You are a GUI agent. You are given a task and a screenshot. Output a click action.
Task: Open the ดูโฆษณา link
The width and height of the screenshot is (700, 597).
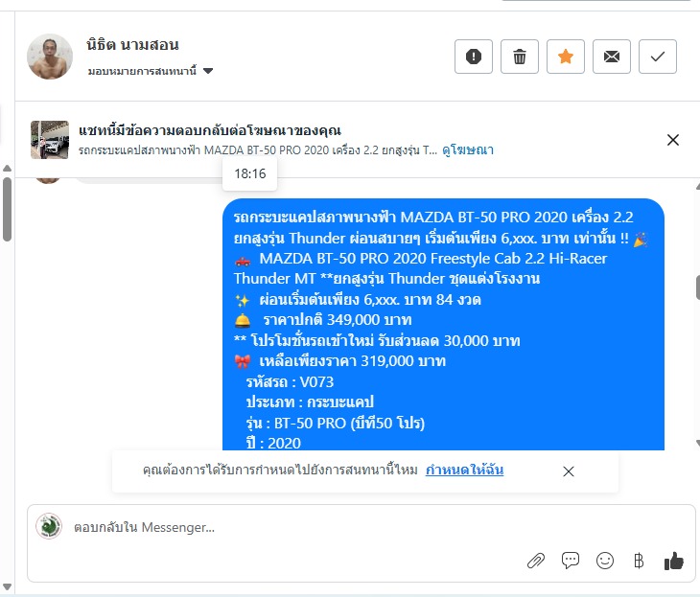pos(467,149)
